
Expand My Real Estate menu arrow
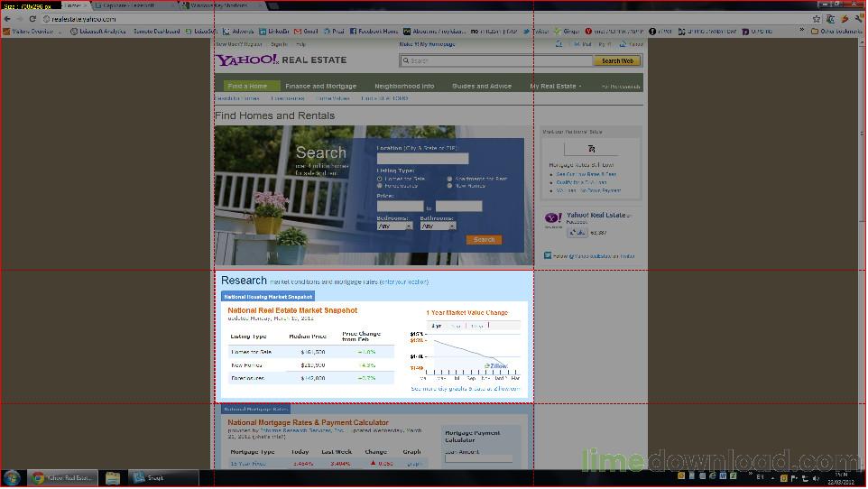(x=580, y=87)
